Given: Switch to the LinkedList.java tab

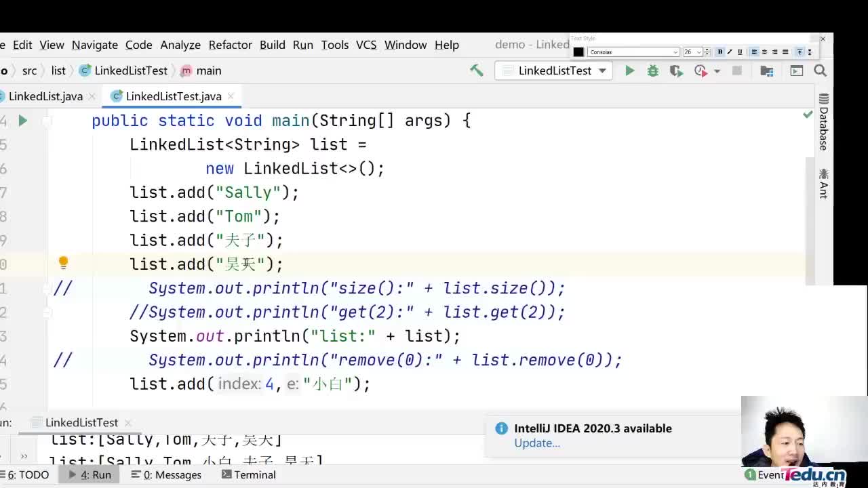Looking at the screenshot, I should click(x=45, y=96).
